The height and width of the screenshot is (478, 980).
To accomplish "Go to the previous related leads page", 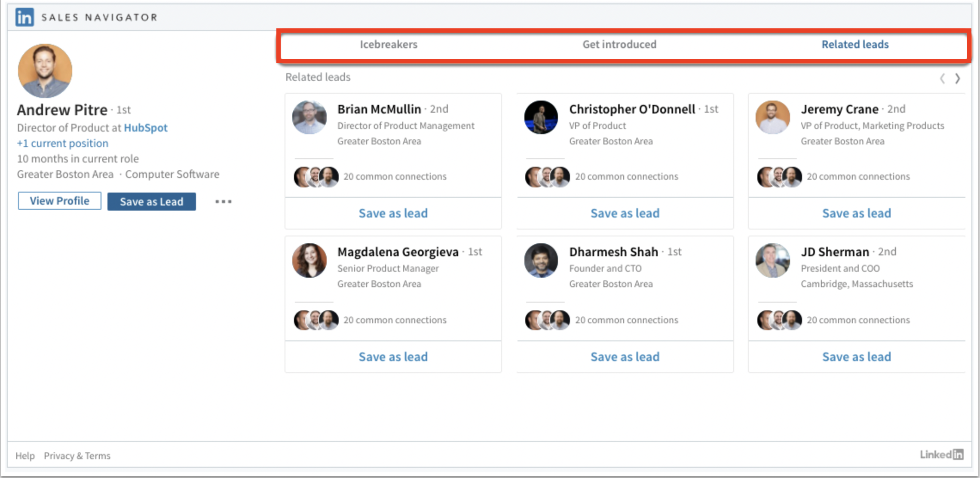I will pyautogui.click(x=942, y=78).
